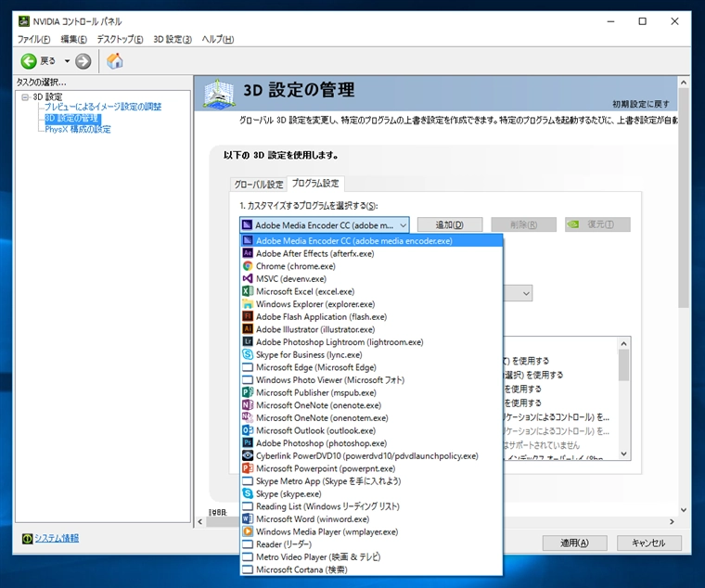This screenshot has width=705, height=588.
Task: Select Adobe Media Encoder CC list entry
Action: (371, 240)
